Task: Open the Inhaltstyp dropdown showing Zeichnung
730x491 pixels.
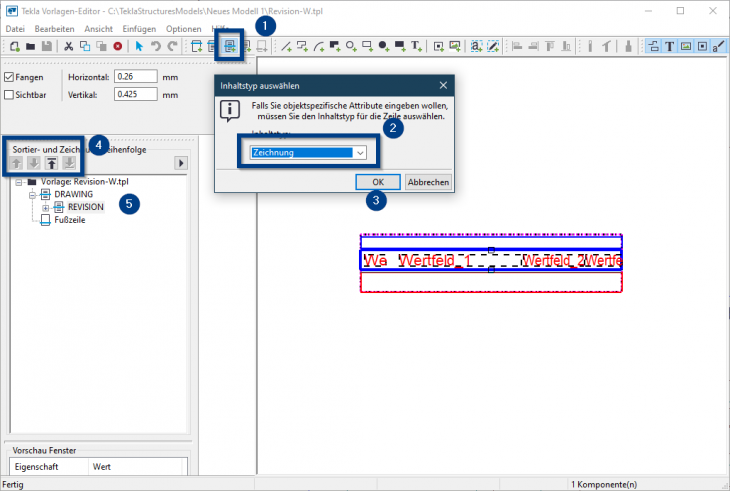Action: tap(308, 153)
